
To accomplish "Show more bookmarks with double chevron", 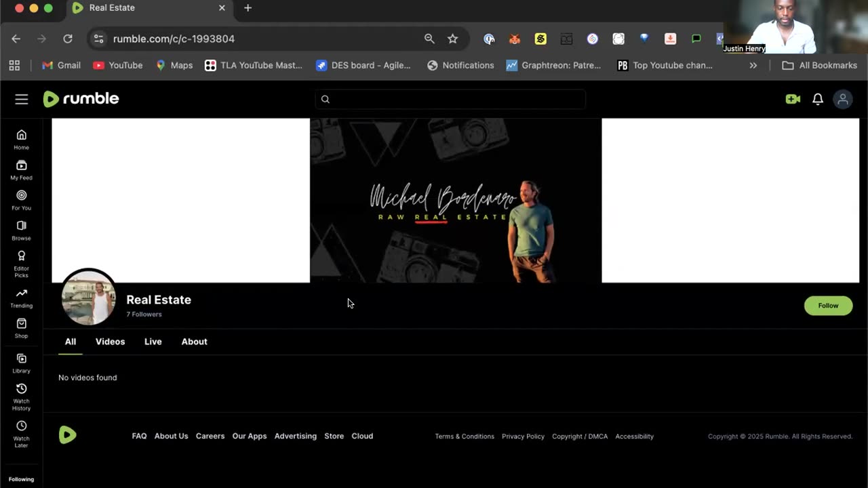I will [753, 65].
